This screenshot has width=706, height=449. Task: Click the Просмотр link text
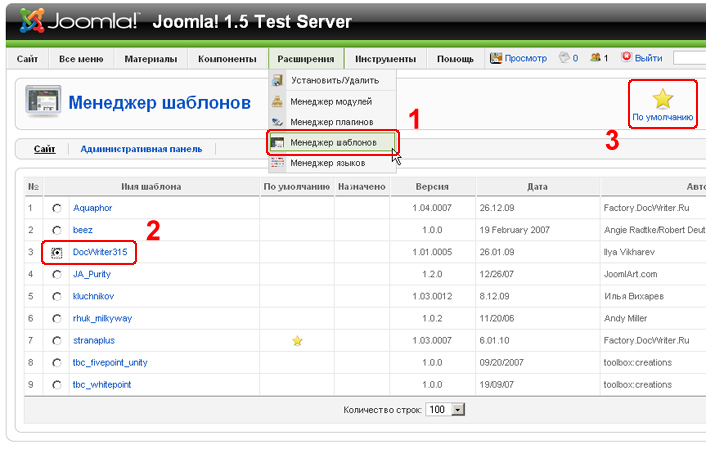[525, 58]
